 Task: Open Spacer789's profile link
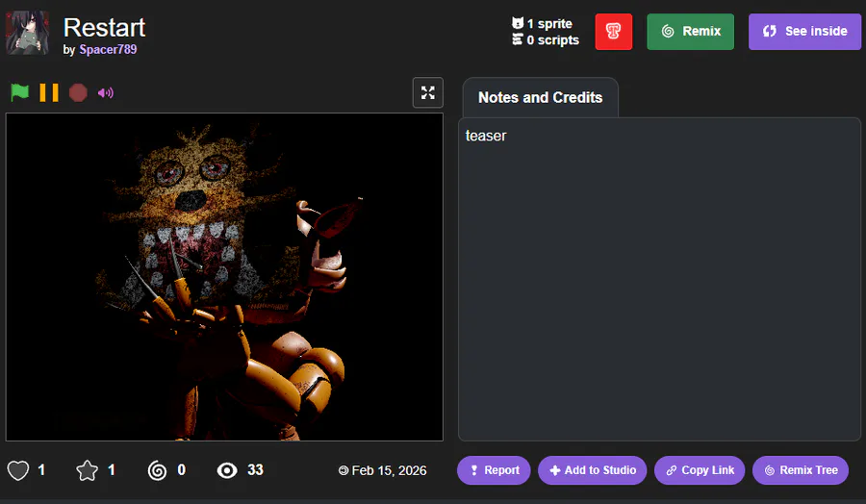108,49
